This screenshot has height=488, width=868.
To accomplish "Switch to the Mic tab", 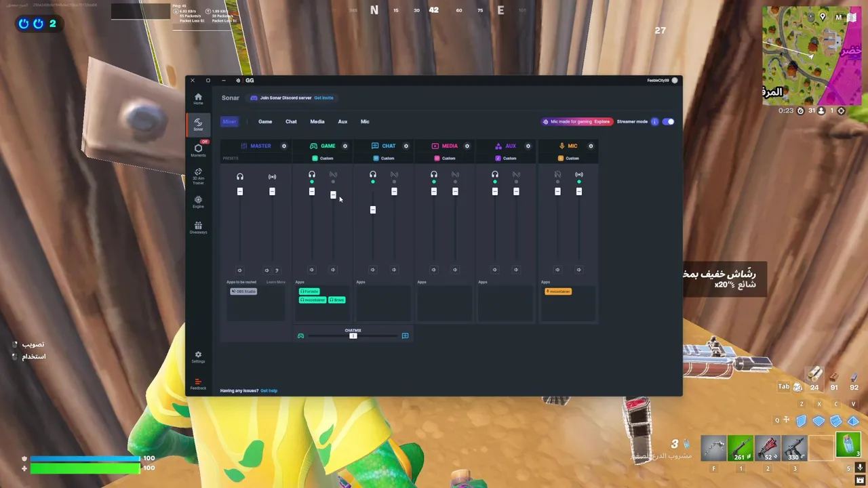I will pyautogui.click(x=365, y=122).
